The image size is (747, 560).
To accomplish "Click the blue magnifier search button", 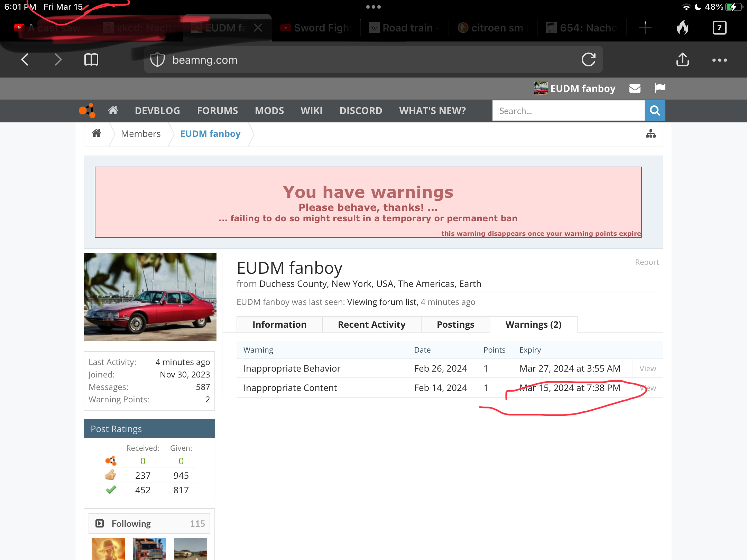I will click(655, 111).
